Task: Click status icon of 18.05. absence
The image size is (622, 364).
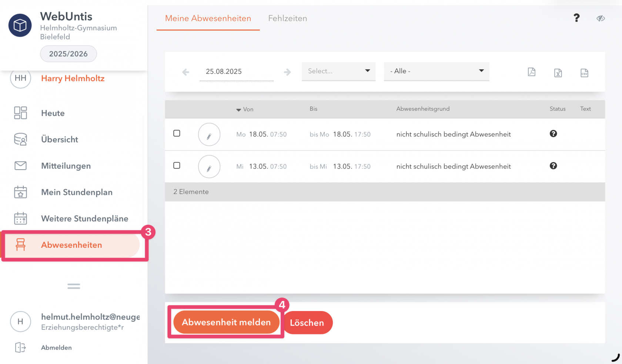Action: pos(553,134)
